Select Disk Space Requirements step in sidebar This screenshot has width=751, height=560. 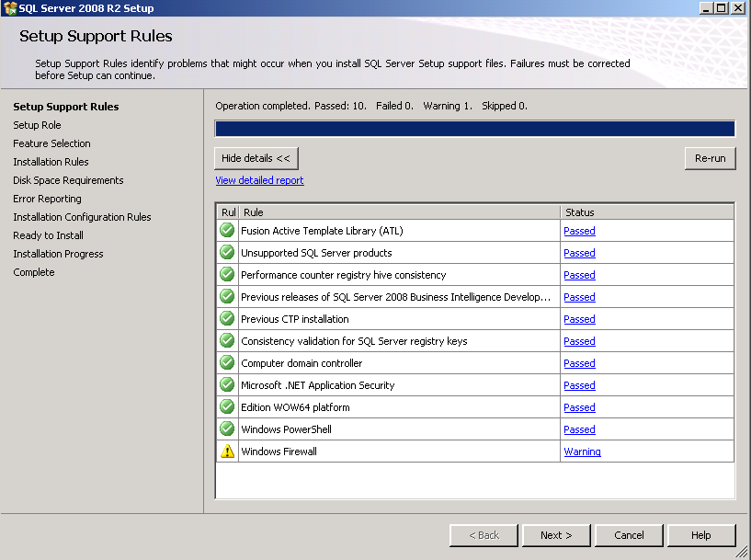tap(68, 180)
